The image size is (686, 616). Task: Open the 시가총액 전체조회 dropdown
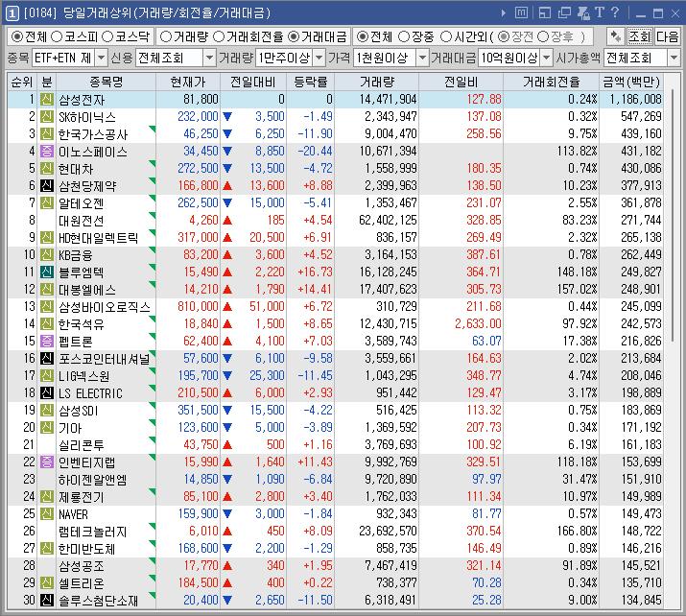[674, 58]
